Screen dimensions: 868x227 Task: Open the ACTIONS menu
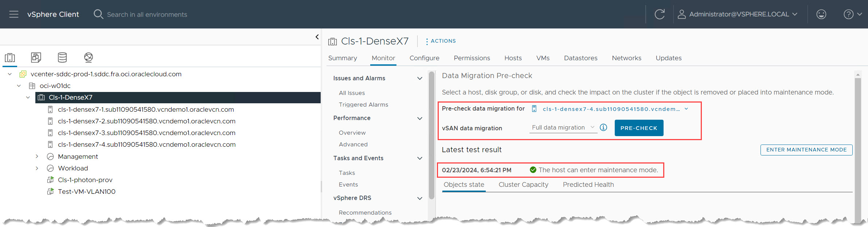click(x=441, y=41)
